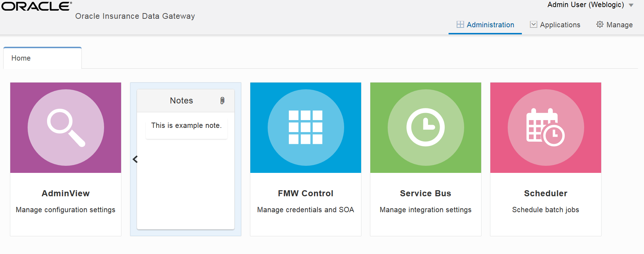Open the Applications menu tab
This screenshot has width=644, height=254.
(x=555, y=25)
